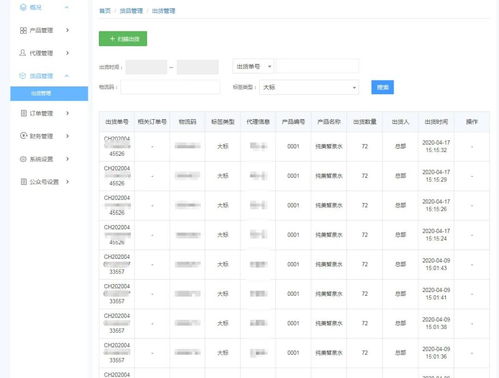Click the 代理信息 column header
The image size is (499, 378).
coord(258,122)
